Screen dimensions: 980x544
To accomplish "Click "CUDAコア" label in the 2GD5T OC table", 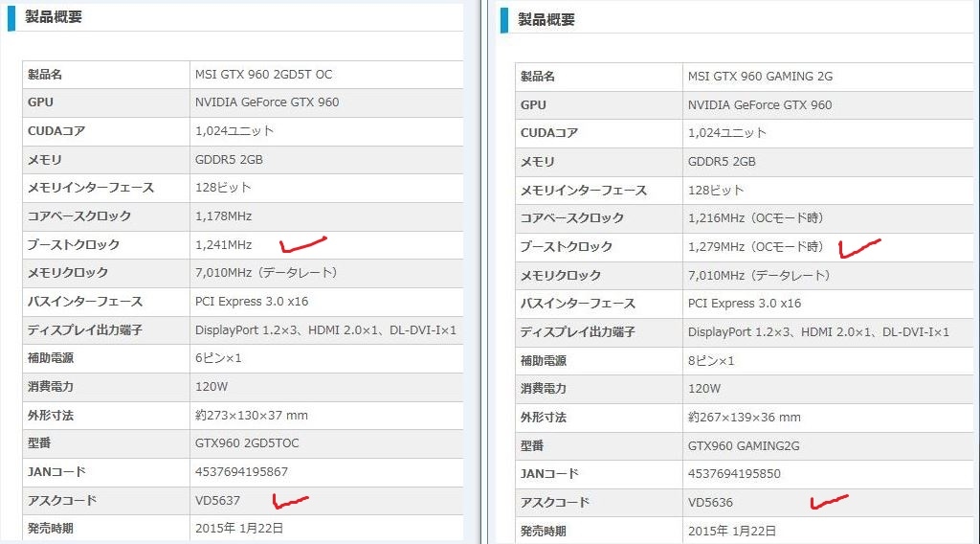I will point(56,131).
